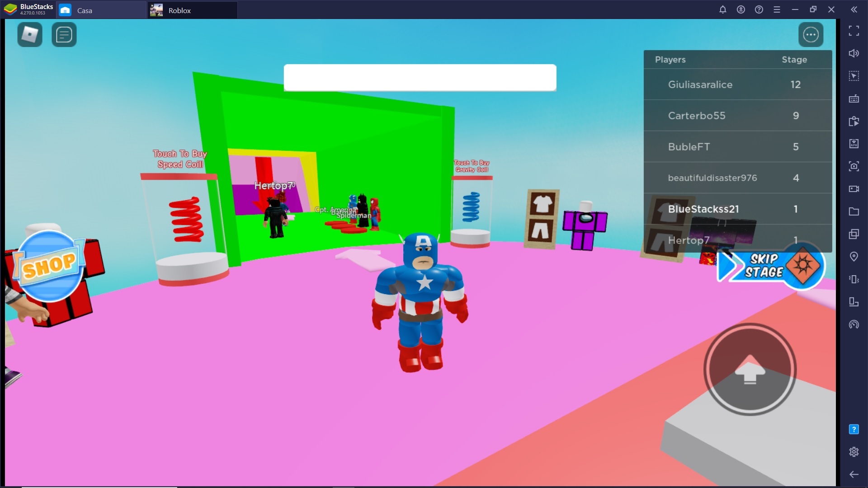This screenshot has height=488, width=868.
Task: Click the Roblox icon in taskbar
Action: (x=156, y=10)
